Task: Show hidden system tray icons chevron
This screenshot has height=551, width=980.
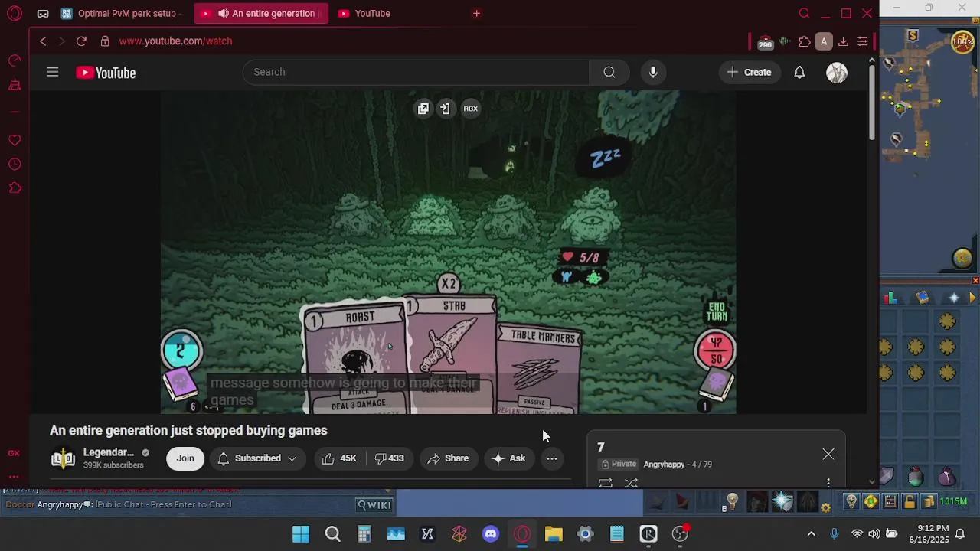Action: [x=812, y=534]
